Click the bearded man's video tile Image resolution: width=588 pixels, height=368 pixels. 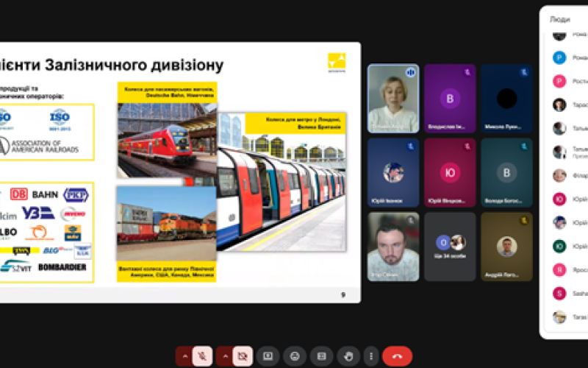393,247
